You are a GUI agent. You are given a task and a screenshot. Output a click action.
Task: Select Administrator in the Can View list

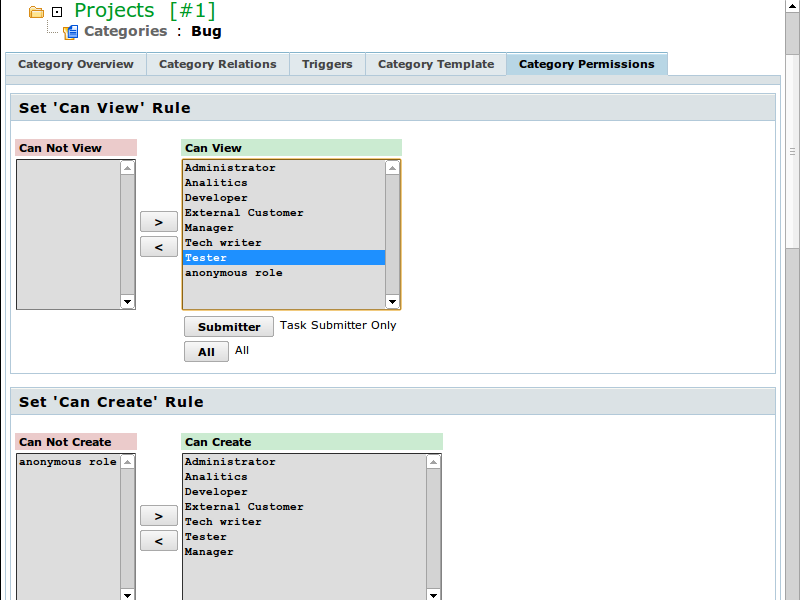point(230,168)
